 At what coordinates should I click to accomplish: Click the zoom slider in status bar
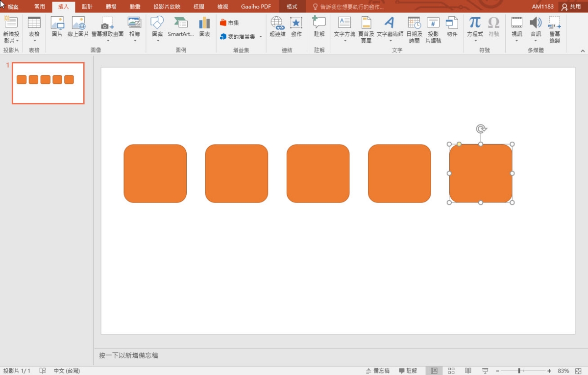pos(519,371)
